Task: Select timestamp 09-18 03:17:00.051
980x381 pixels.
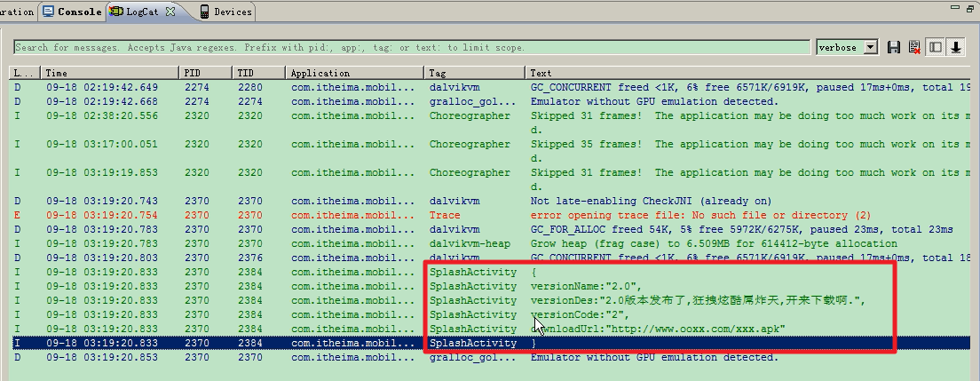Action: [102, 144]
